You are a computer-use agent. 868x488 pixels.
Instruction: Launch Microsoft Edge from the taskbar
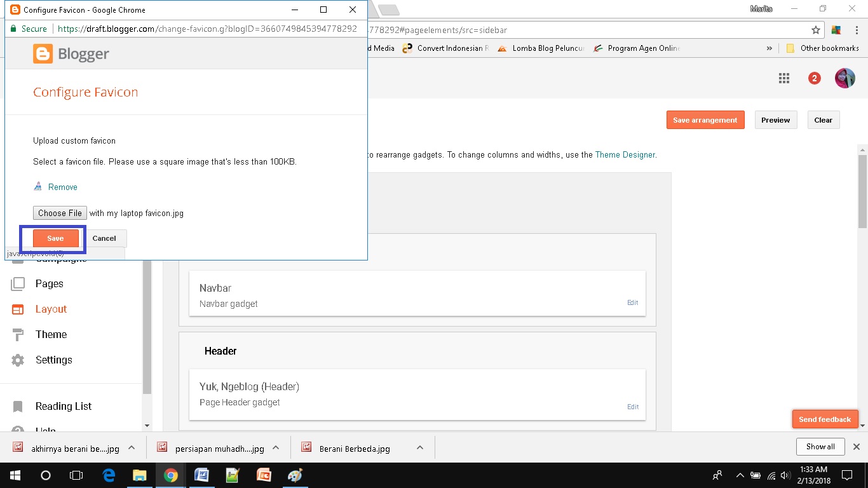(109, 475)
